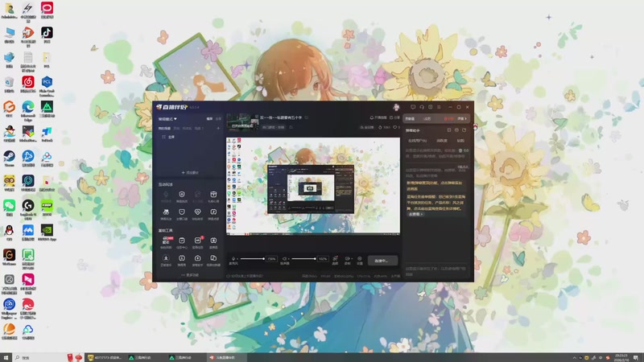644x362 pixels.
Task: Open the beauty filter (美颜) icon
Action: [335, 260]
